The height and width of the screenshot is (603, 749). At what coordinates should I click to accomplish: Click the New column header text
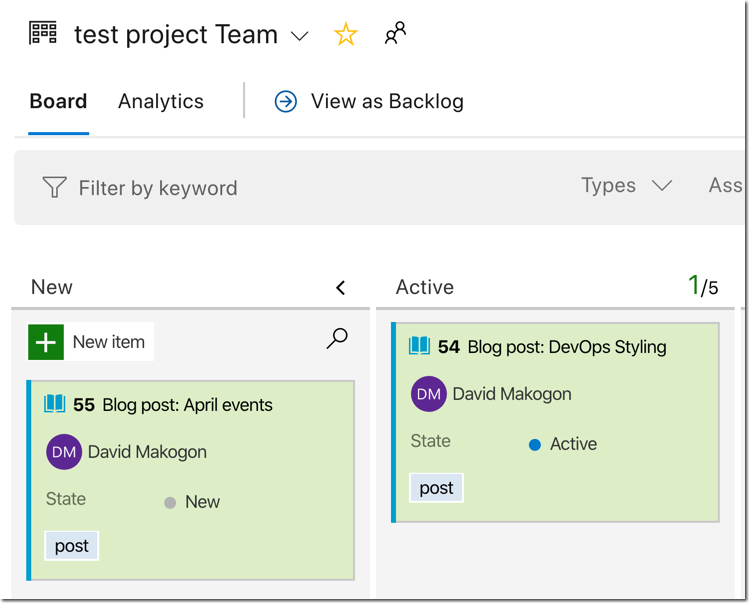point(52,287)
